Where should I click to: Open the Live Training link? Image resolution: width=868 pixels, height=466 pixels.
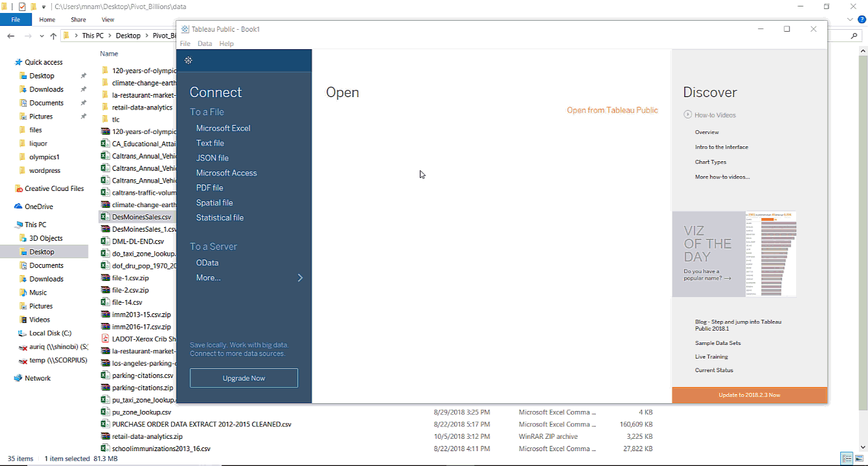[x=711, y=357]
